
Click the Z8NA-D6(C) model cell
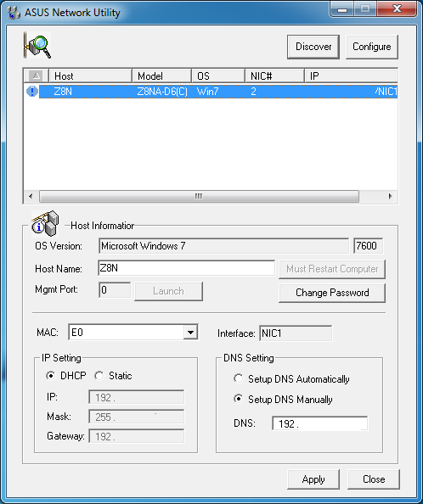point(162,92)
